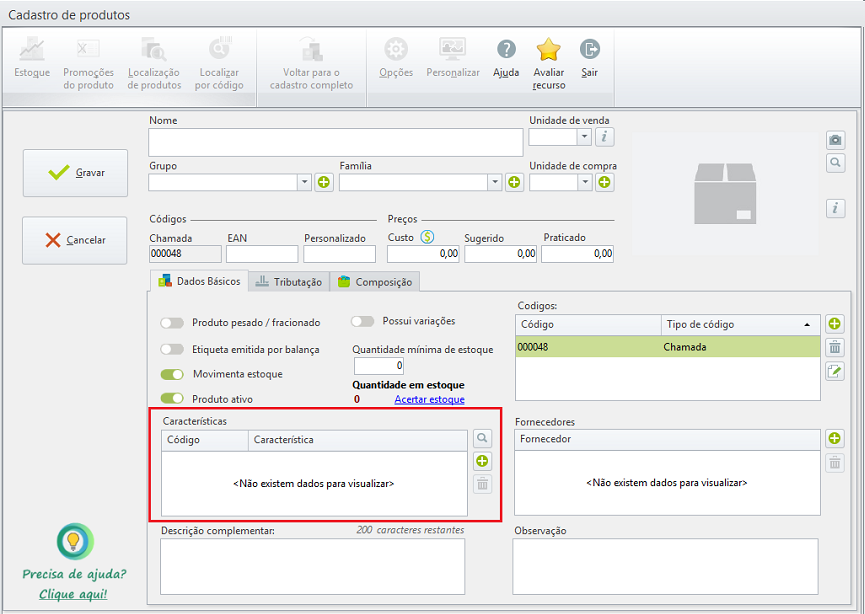Open the Grupo dropdown list
865x614 pixels.
tap(304, 182)
